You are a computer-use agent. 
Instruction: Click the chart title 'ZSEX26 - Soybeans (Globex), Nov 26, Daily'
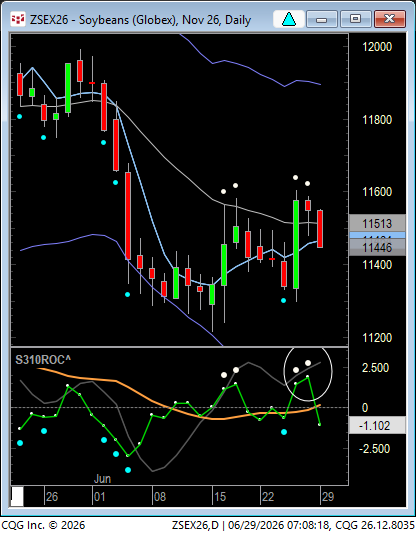point(140,20)
